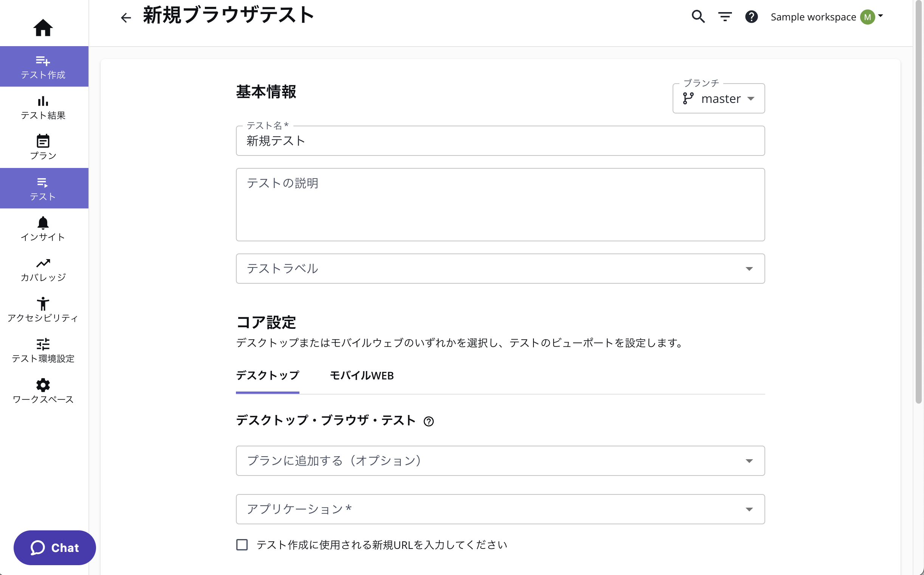Click the filter icon in the header
This screenshot has width=924, height=575.
click(724, 17)
